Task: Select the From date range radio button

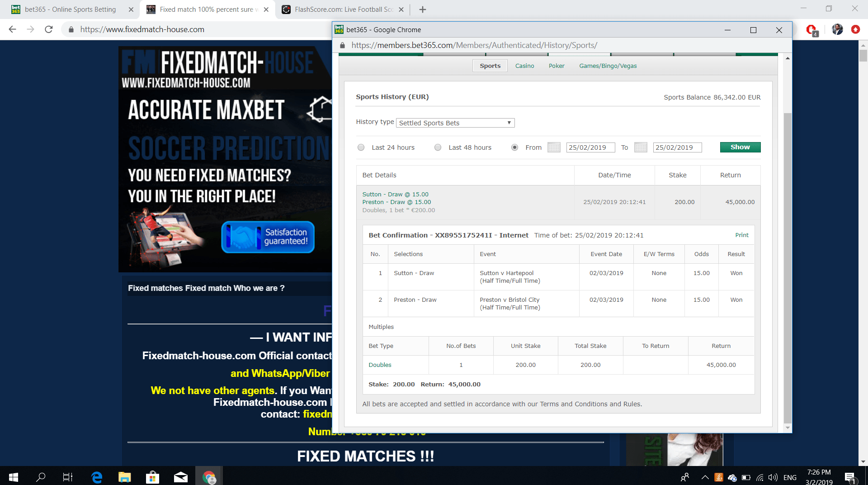Action: coord(514,147)
